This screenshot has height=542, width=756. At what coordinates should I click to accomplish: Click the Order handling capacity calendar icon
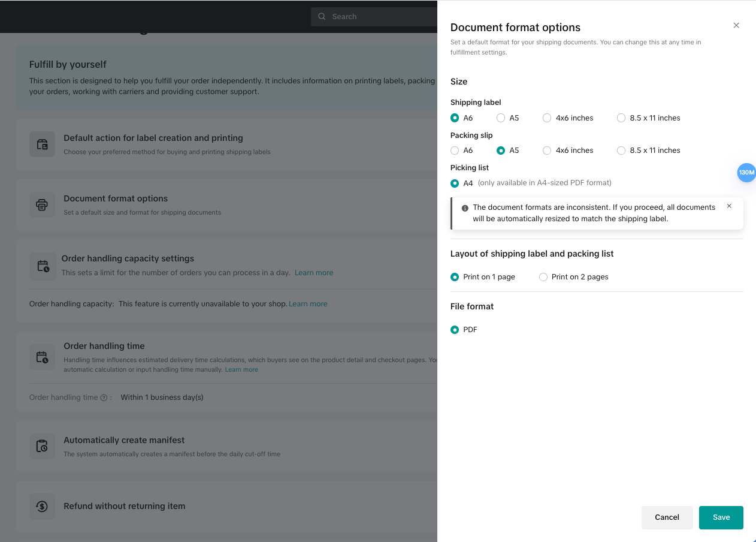(43, 266)
